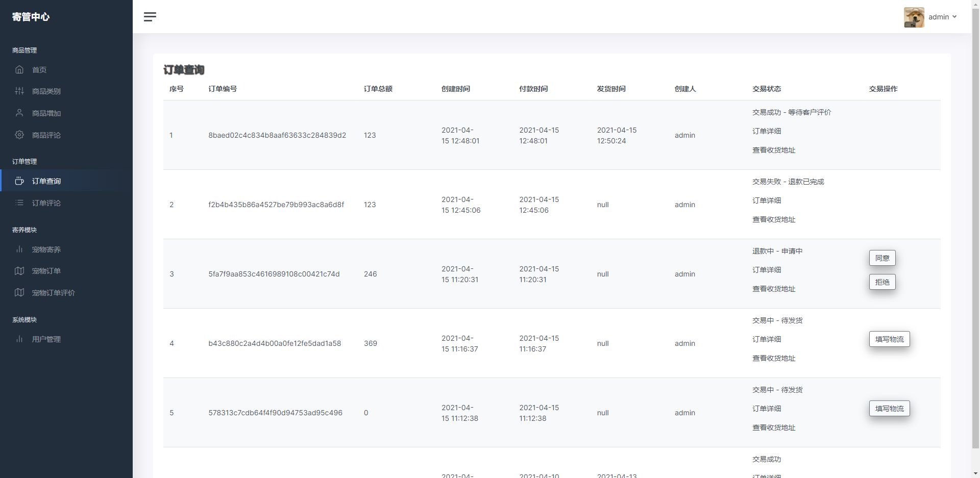
Task: Click the 发货时间 column header
Action: (x=611, y=89)
